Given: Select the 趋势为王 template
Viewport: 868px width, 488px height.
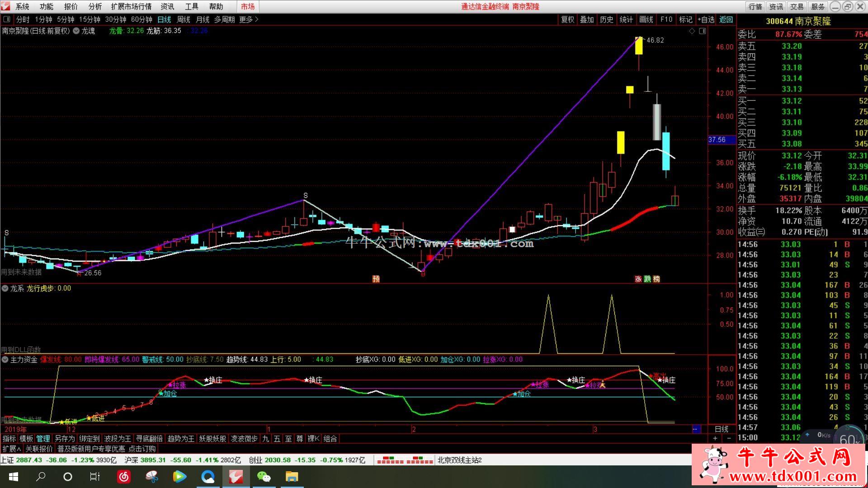Looking at the screenshot, I should [181, 439].
